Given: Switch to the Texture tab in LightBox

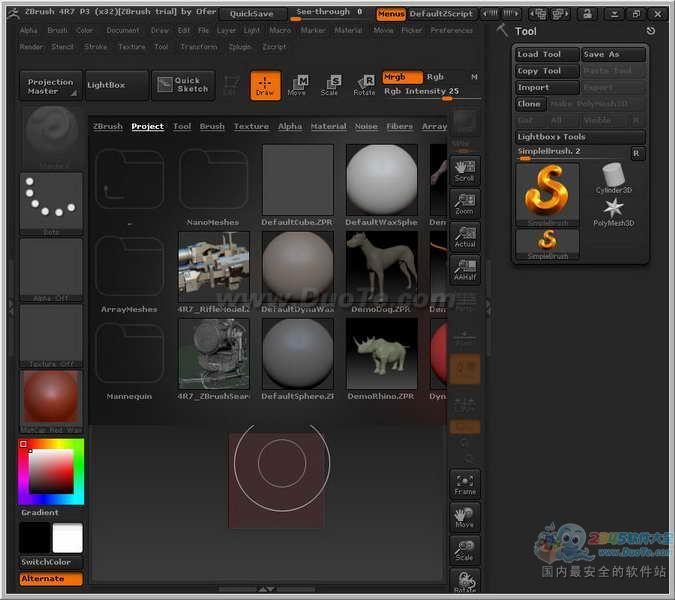Looking at the screenshot, I should click(251, 126).
